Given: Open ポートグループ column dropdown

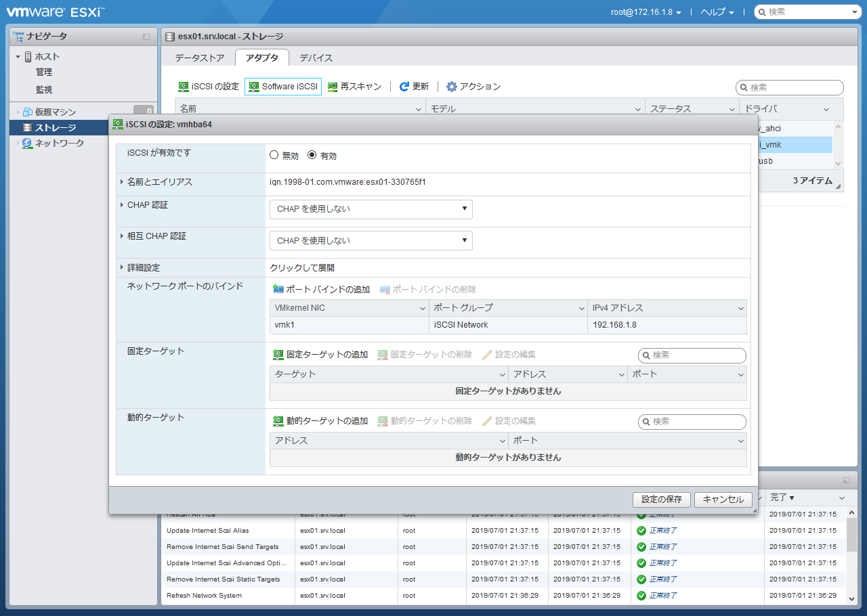Looking at the screenshot, I should point(581,308).
